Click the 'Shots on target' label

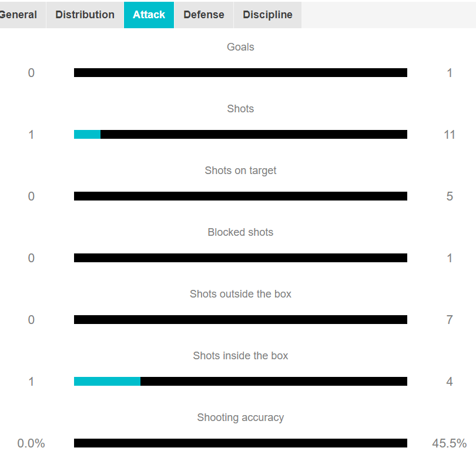pos(240,171)
